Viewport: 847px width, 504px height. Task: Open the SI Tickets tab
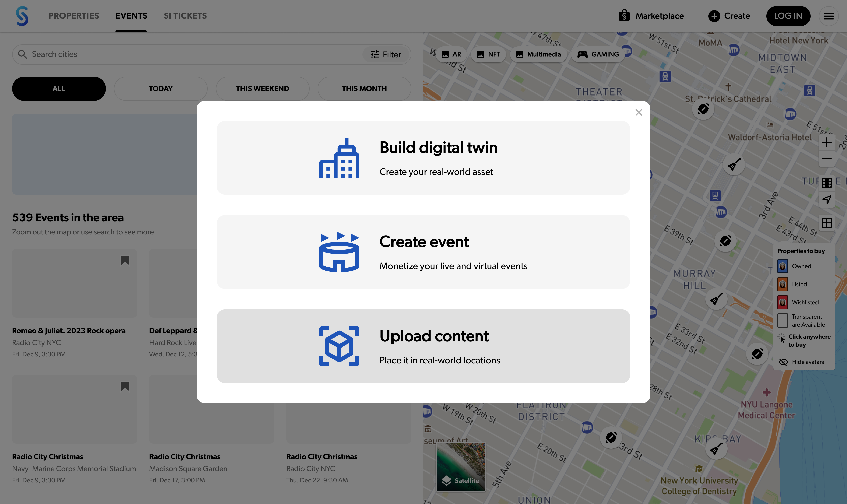pos(185,16)
